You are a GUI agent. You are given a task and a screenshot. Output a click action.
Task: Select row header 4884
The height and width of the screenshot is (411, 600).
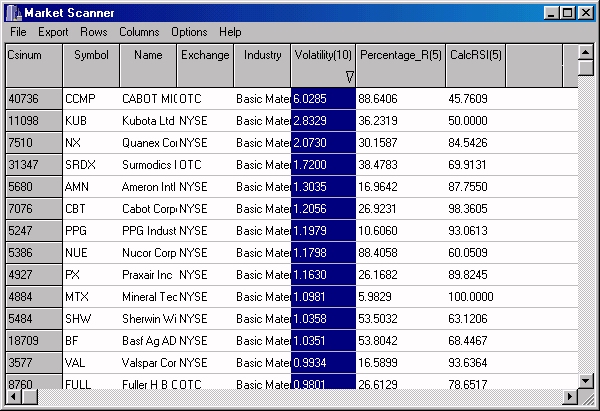34,297
